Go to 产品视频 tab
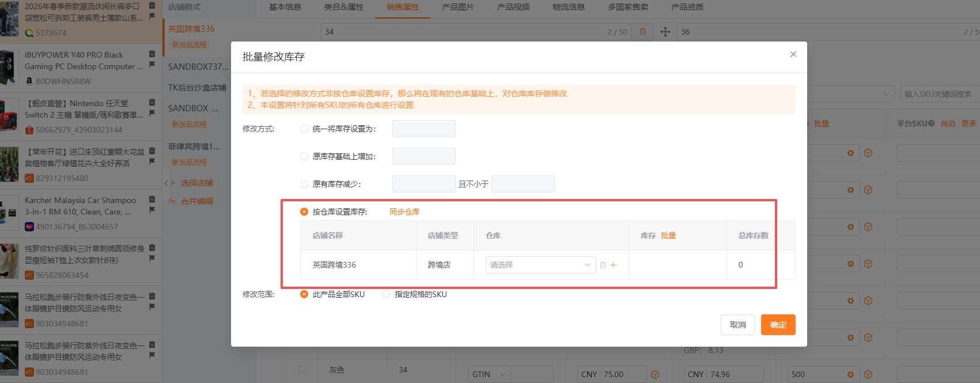This screenshot has width=980, height=383. click(513, 7)
